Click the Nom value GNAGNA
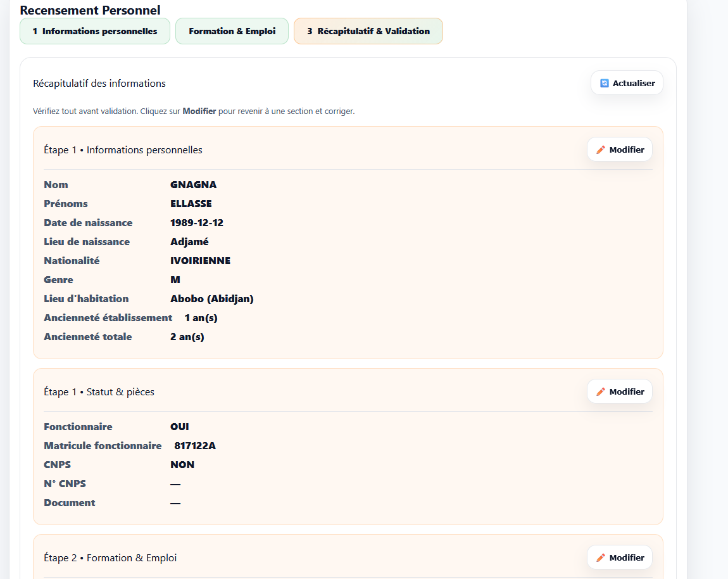Image resolution: width=728 pixels, height=579 pixels. [193, 185]
